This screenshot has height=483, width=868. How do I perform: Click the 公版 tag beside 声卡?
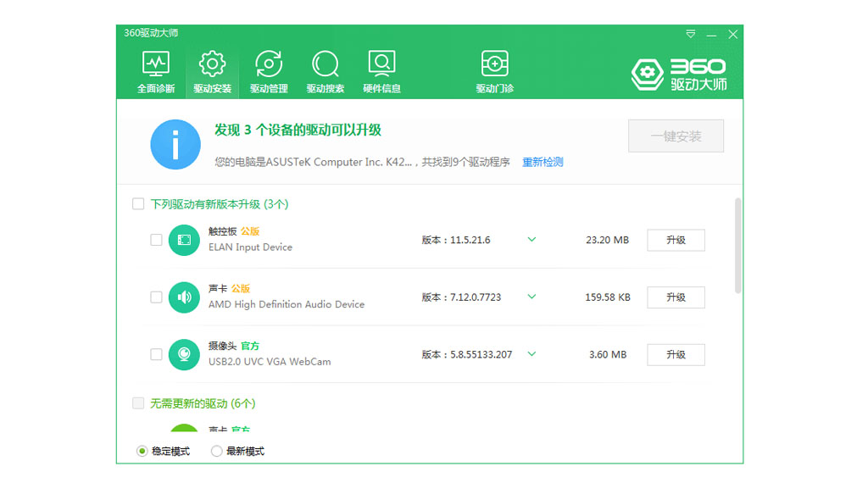coord(241,288)
